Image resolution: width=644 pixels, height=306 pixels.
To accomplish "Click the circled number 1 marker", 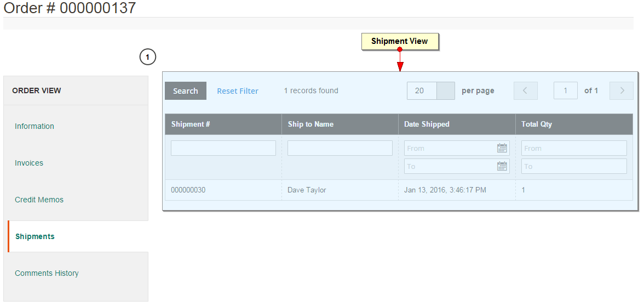I will tap(148, 57).
